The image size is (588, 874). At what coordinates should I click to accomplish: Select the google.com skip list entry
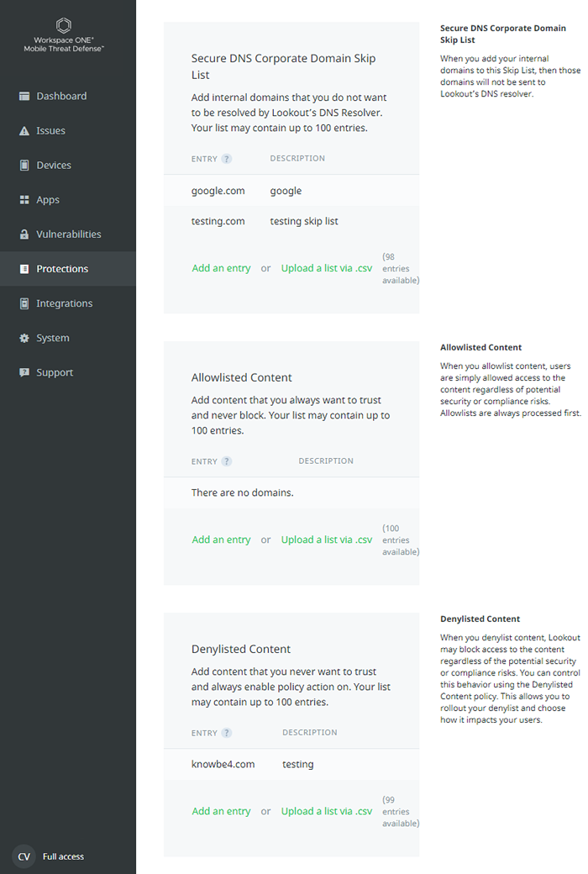(x=218, y=191)
